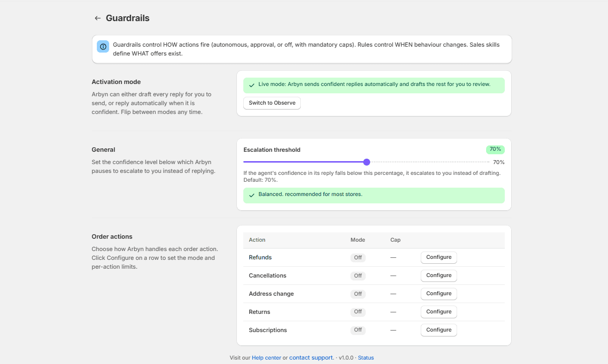Viewport: 608px width, 364px height.
Task: Configure the Subscriptions action
Action: click(x=439, y=330)
